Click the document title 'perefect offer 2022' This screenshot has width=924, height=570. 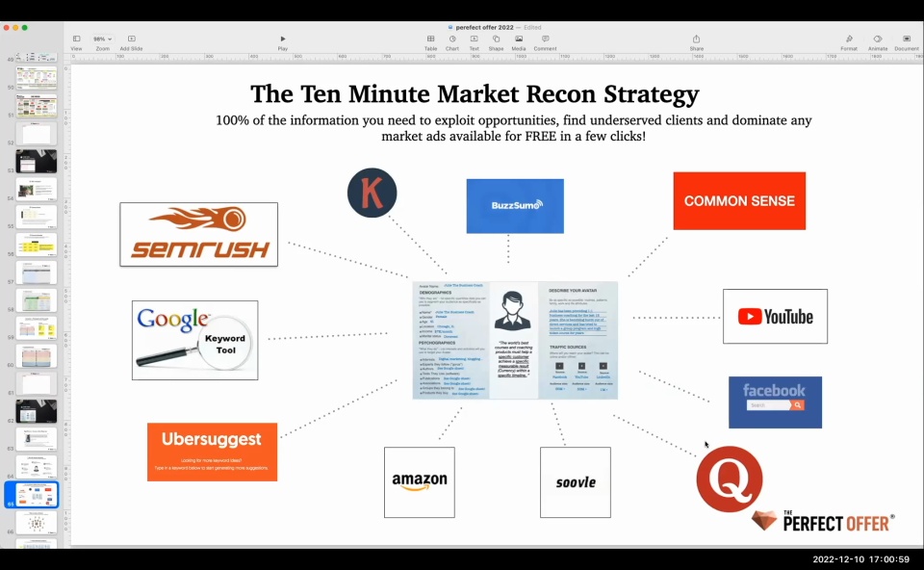tap(484, 27)
